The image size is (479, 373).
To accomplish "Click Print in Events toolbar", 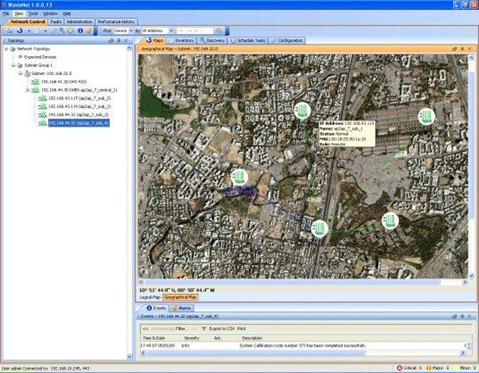I will click(241, 329).
